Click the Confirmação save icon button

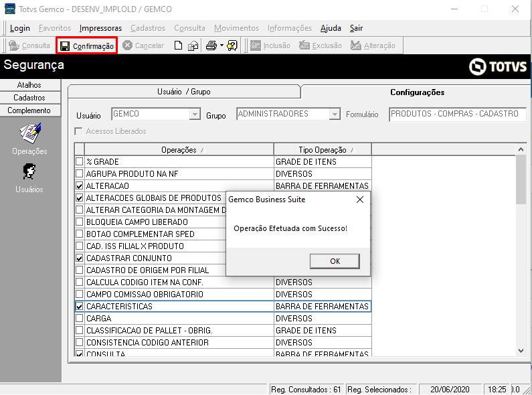tap(86, 46)
